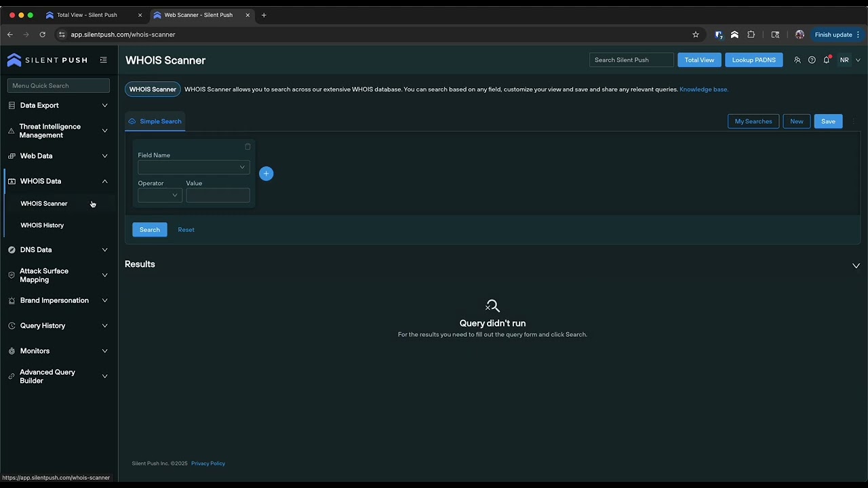
Task: Collapse the Results panel chevron
Action: (856, 266)
